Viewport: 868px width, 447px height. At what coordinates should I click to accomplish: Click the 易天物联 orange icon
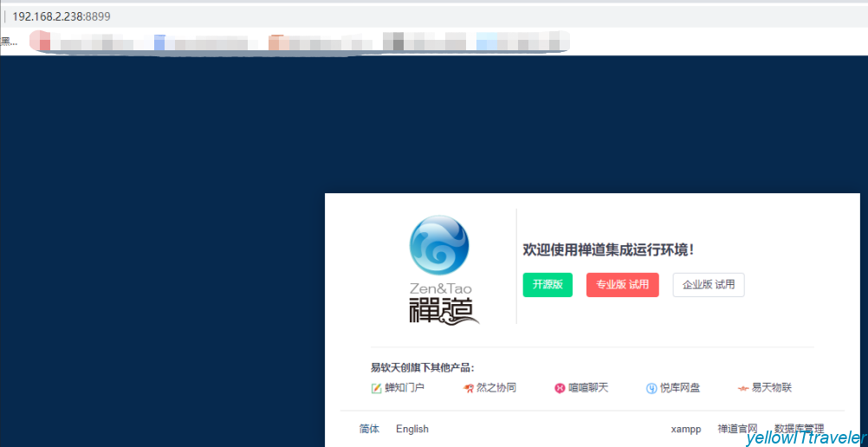(x=743, y=388)
